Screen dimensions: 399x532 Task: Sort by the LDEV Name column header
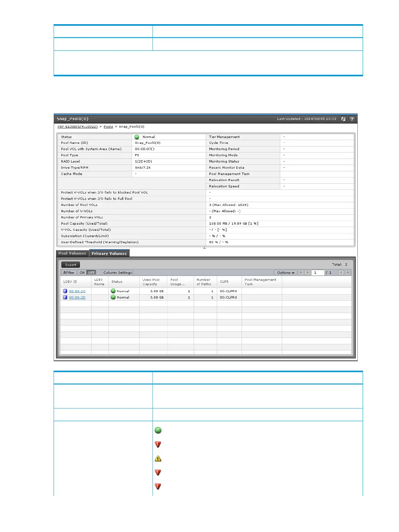[100, 282]
